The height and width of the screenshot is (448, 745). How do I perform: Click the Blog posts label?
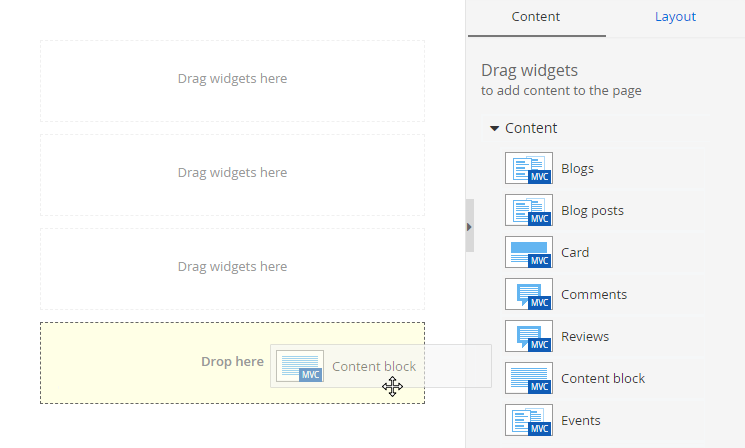pos(592,210)
